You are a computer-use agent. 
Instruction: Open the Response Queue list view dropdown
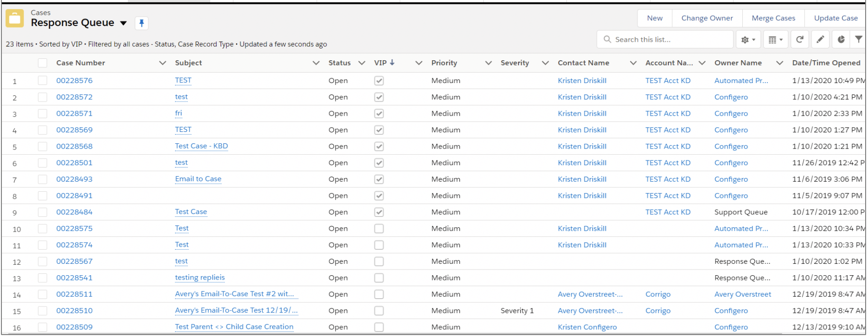tap(124, 23)
